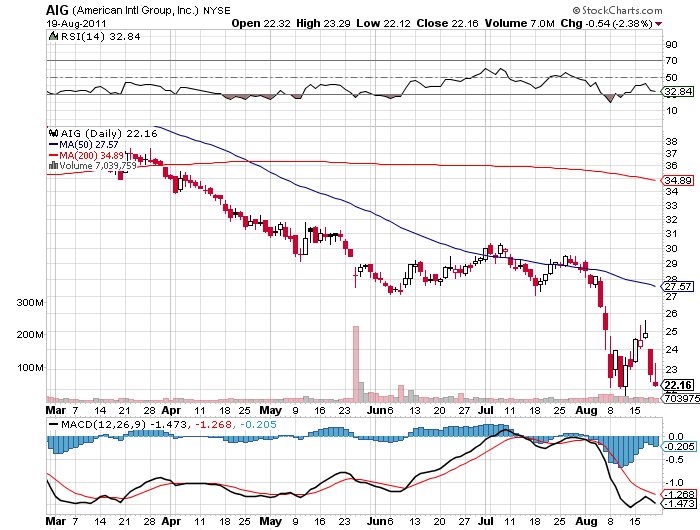
Task: Click the MA(200) 34.89 legend text
Action: click(x=92, y=155)
